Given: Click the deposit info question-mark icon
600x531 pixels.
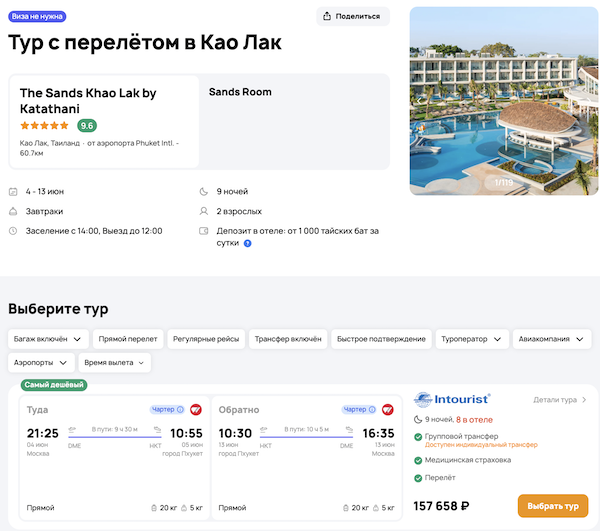Looking at the screenshot, I should 247,243.
